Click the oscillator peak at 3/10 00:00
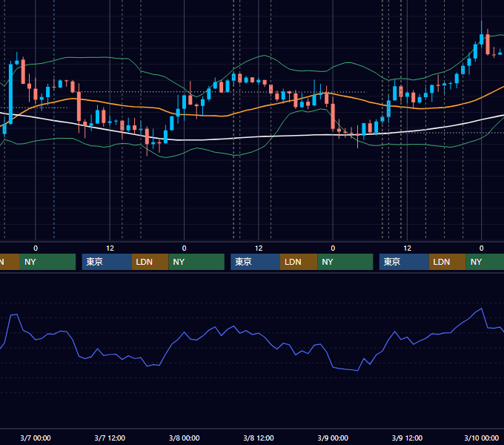Viewport: 504px width, 445px height. (x=481, y=309)
